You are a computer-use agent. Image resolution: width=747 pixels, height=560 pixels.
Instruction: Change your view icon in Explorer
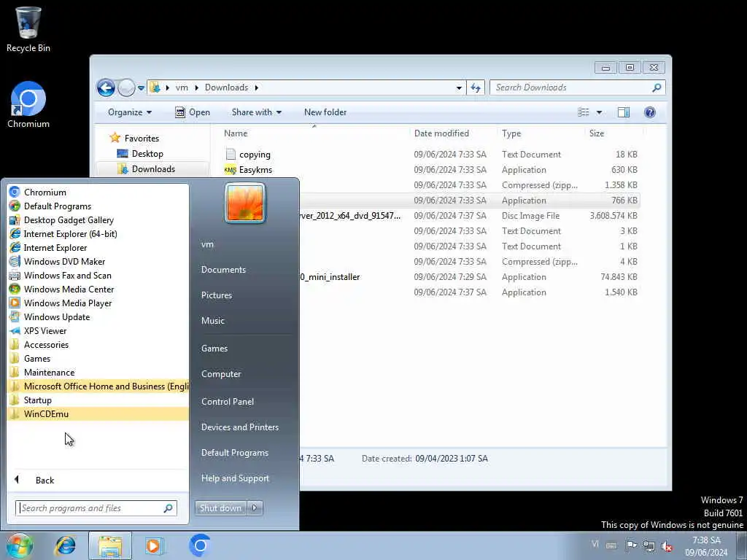(584, 112)
